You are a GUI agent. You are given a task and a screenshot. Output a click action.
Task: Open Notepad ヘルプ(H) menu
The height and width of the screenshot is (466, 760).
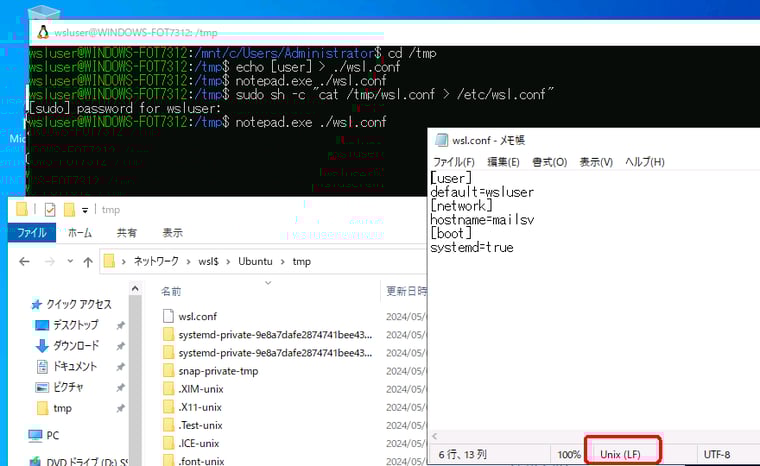click(645, 162)
